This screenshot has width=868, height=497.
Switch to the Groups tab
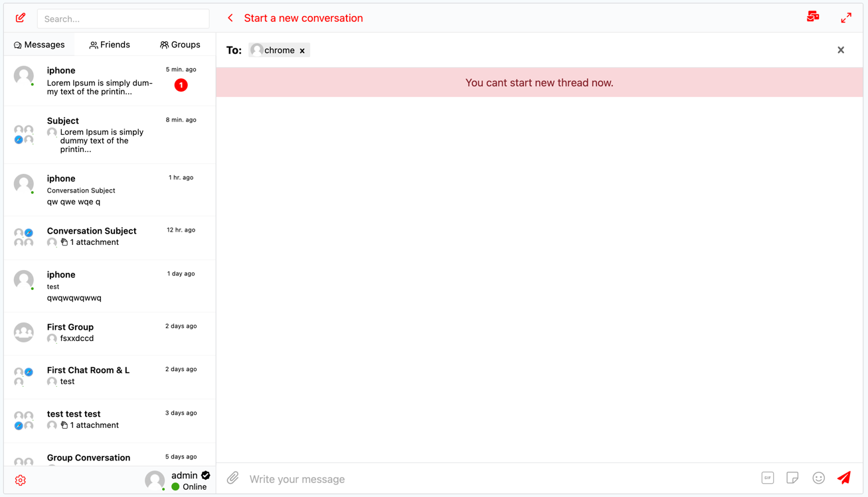(x=180, y=44)
